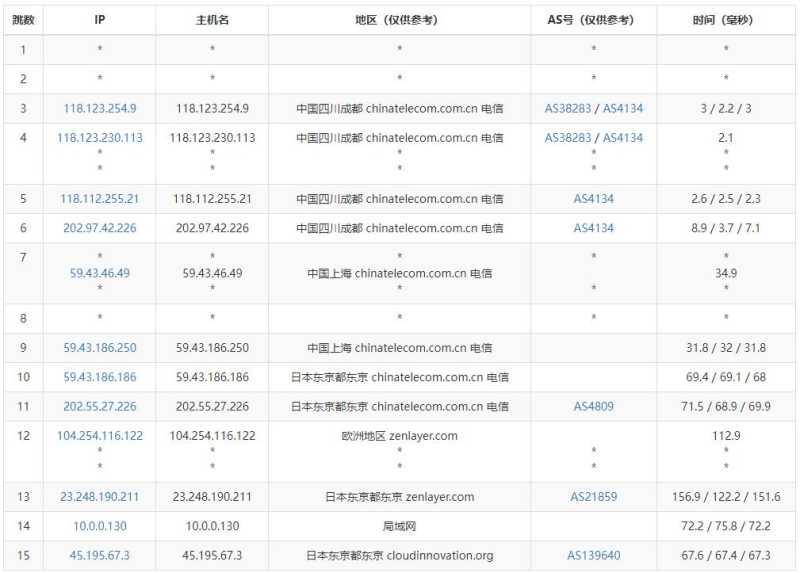Select time value 69.4 / 69.1 / 68
Image resolution: width=800 pixels, height=573 pixels.
point(726,377)
